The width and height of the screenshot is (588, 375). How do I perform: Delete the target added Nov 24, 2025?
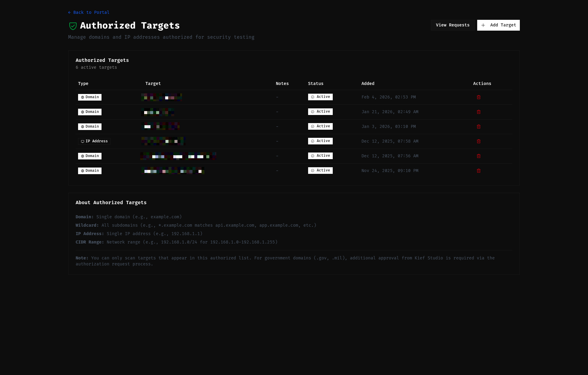(479, 171)
